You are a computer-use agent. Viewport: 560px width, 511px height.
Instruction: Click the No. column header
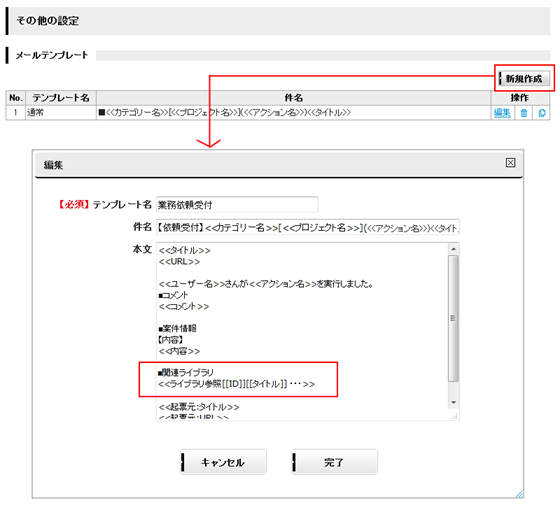coord(16,98)
